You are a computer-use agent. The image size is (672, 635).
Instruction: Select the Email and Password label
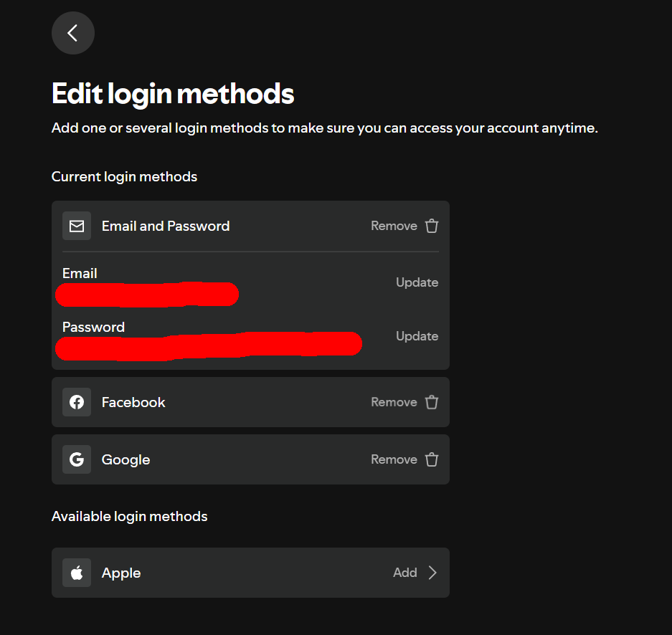point(166,226)
